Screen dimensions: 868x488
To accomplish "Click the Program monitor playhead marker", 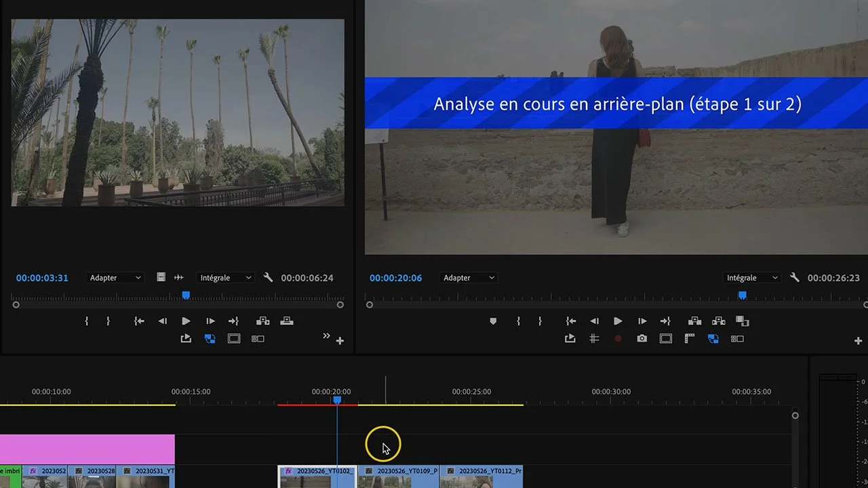I will pyautogui.click(x=742, y=296).
